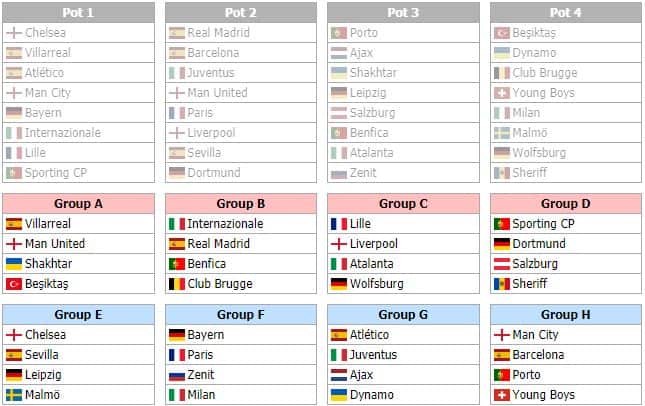Select the Portuguese flag beside Sporting CP in Group D
This screenshot has width=645, height=406.
tap(501, 224)
